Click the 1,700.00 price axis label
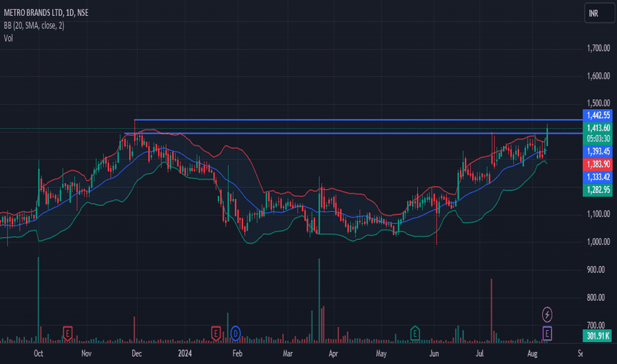 (598, 48)
